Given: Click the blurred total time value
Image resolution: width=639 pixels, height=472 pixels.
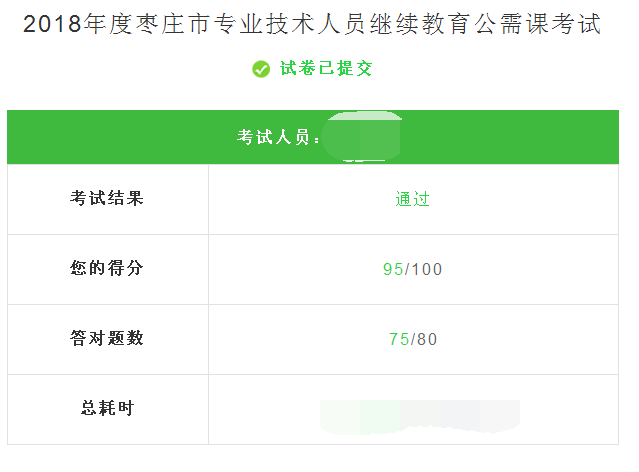Looking at the screenshot, I should click(420, 414).
